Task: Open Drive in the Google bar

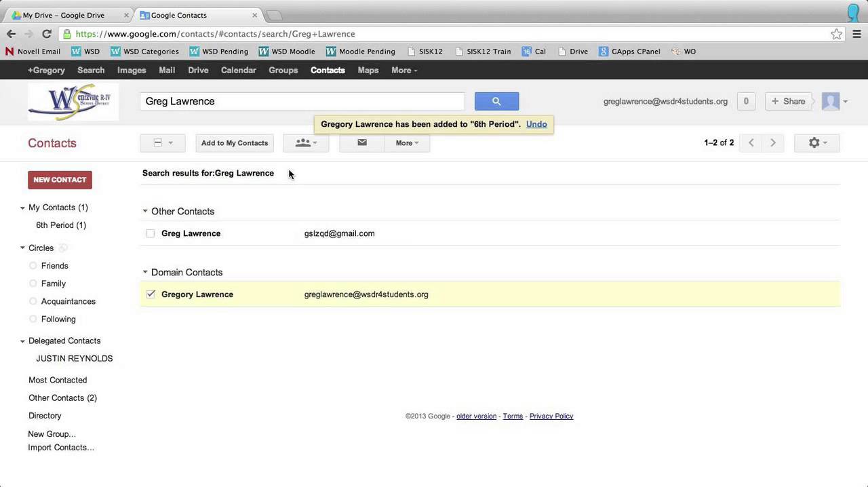Action: click(198, 70)
